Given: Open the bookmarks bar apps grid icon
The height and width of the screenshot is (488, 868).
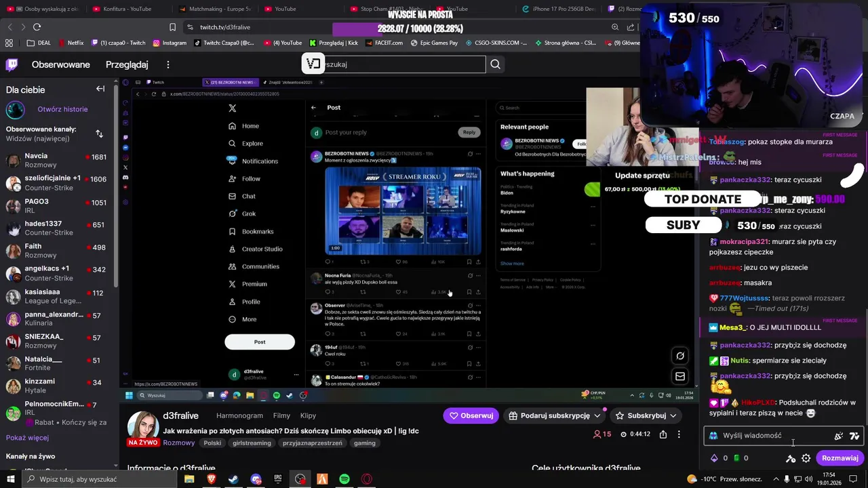Looking at the screenshot, I should (x=9, y=43).
